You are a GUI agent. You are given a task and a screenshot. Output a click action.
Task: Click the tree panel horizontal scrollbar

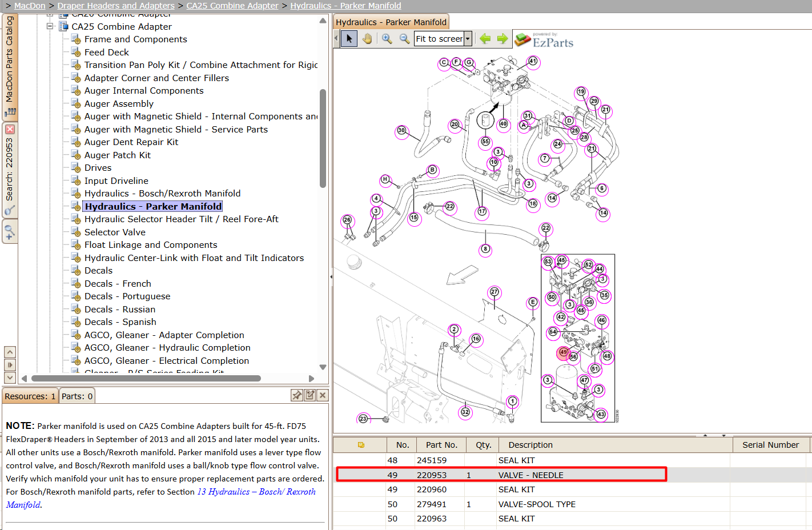(146, 378)
